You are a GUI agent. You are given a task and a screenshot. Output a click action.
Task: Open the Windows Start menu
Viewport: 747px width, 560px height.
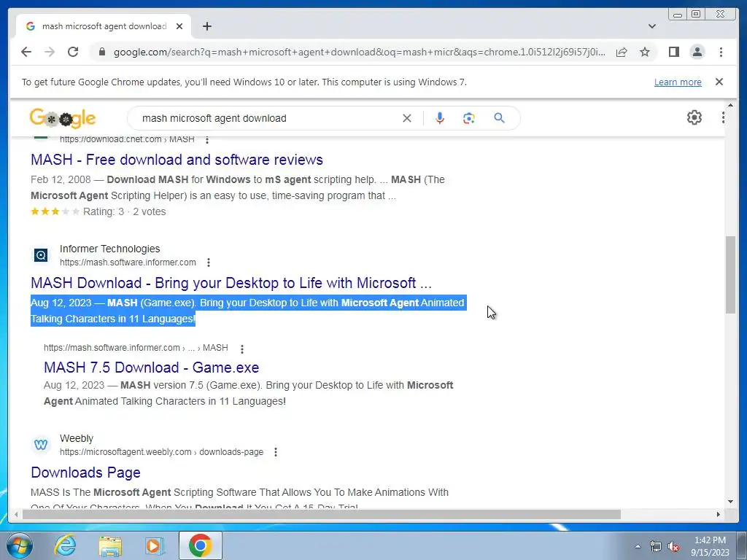pos(19,545)
